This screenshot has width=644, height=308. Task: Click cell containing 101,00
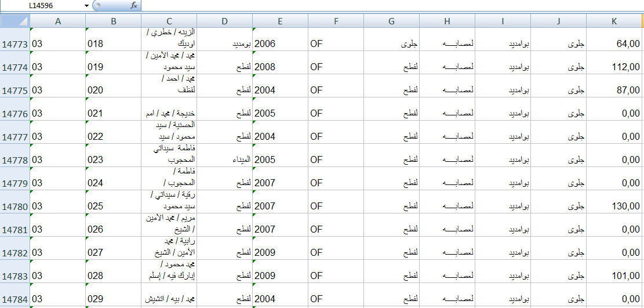coord(615,271)
